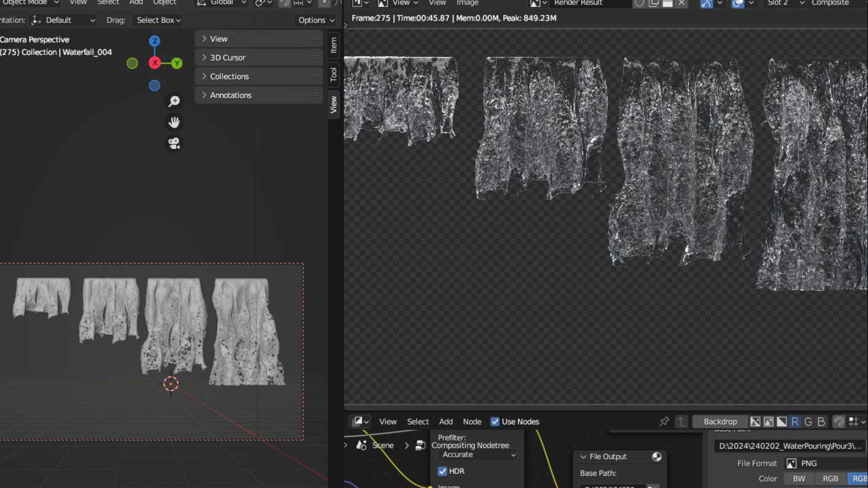
Task: Open node editor Add menu
Action: [446, 422]
